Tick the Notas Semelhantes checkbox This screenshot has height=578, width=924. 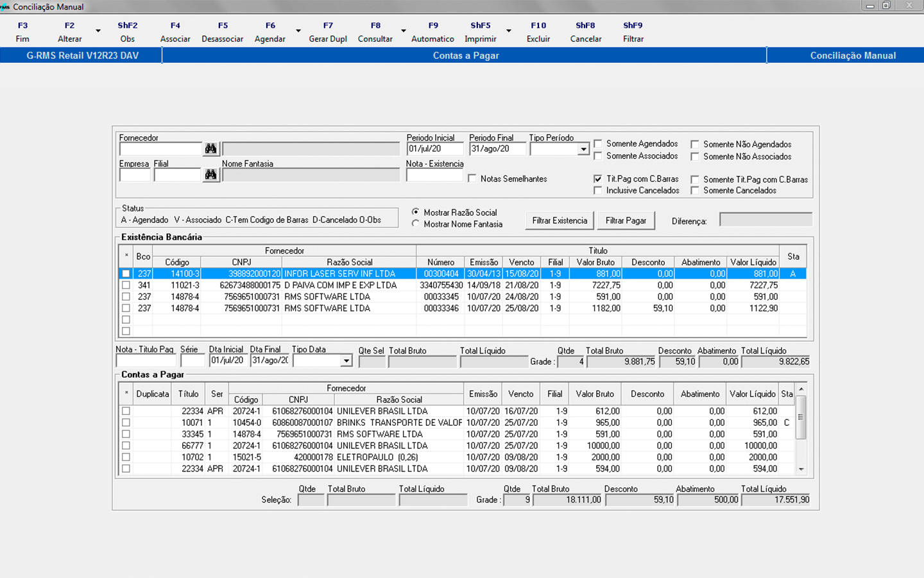click(x=472, y=179)
